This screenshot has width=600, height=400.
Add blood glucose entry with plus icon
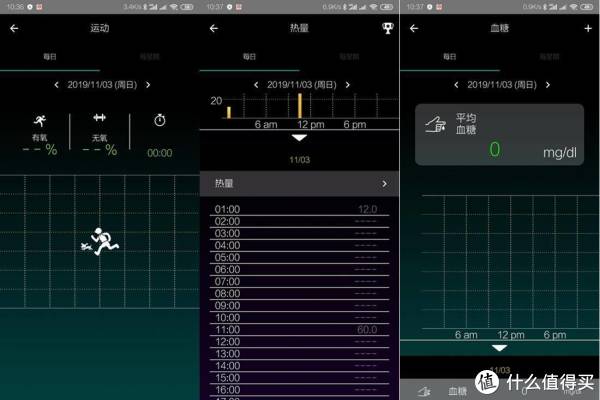(x=588, y=28)
